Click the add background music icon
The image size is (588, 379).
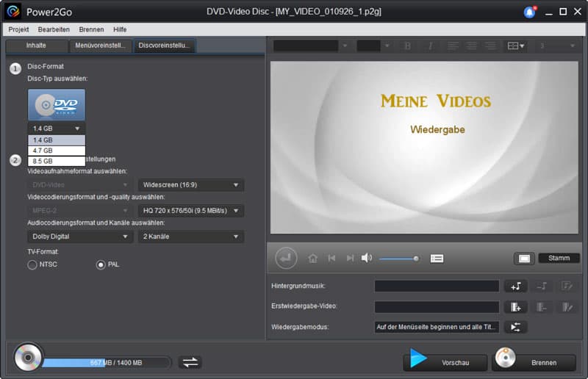click(515, 286)
